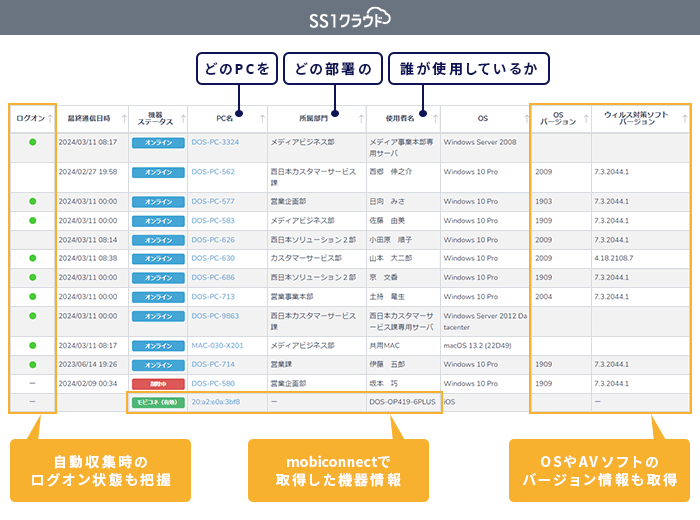Open the DOS-PC-583 link

point(213,220)
